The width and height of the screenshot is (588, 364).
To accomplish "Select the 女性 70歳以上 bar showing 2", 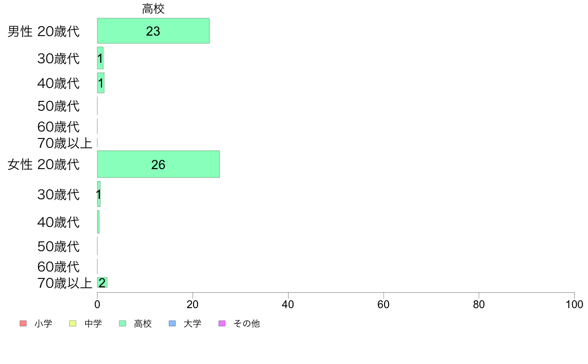I will pyautogui.click(x=102, y=283).
